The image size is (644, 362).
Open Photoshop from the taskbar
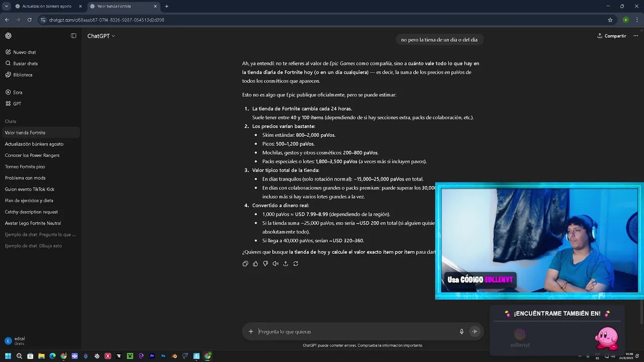(x=163, y=356)
